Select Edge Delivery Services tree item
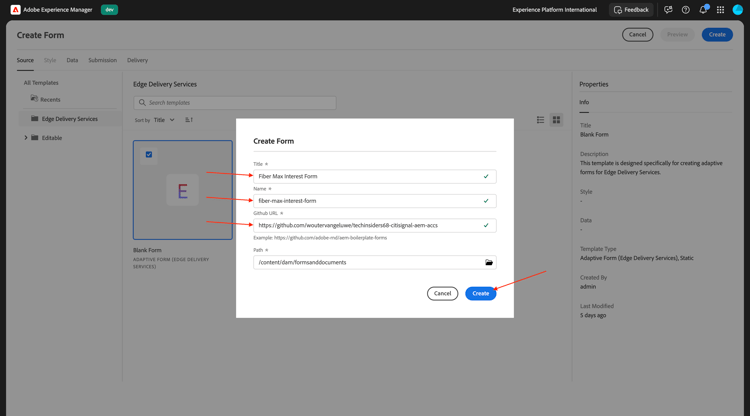 coord(69,119)
